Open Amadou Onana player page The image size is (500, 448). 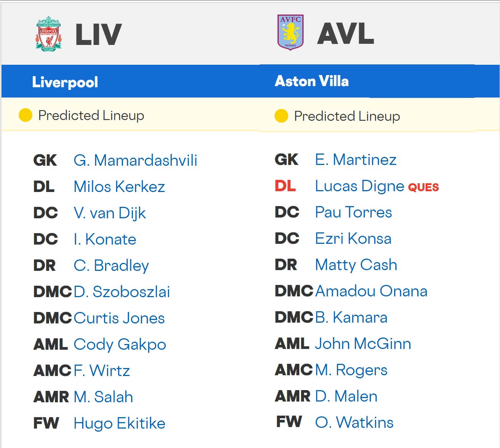click(371, 291)
